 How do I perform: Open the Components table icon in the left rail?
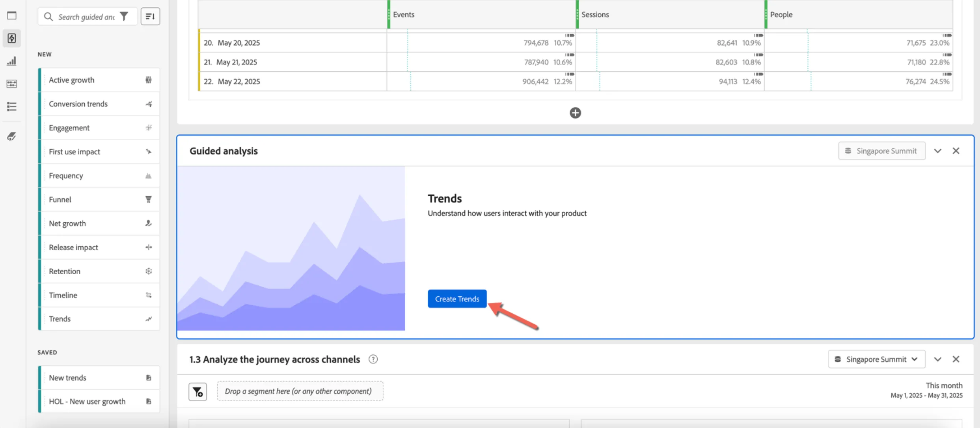(12, 84)
